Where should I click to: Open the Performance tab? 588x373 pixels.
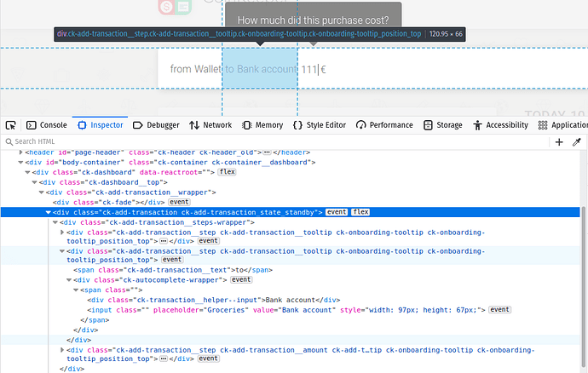tap(384, 125)
